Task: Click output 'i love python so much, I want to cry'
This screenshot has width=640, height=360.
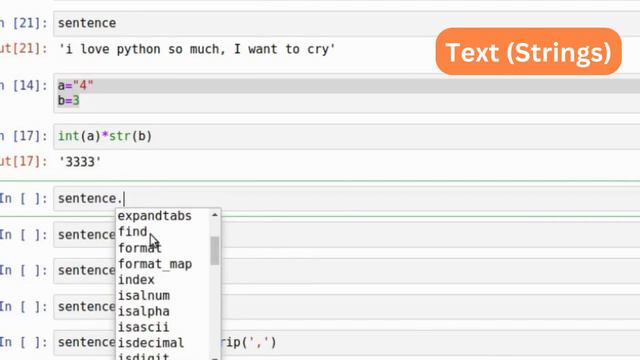Action: (x=197, y=49)
